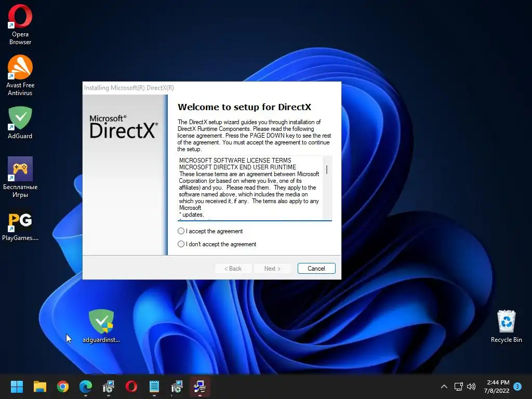Select the Бесплатные Игры desktop icon
Screen dimensions: 532x399
coord(20,177)
